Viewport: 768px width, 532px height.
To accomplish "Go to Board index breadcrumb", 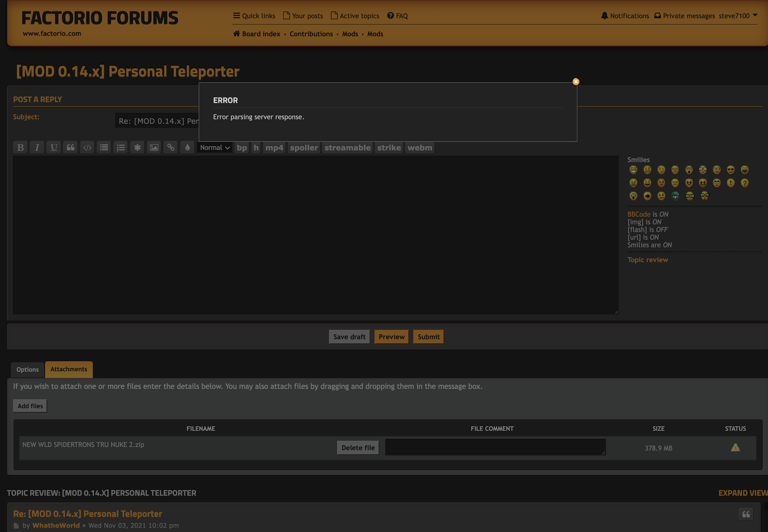I will coord(257,34).
